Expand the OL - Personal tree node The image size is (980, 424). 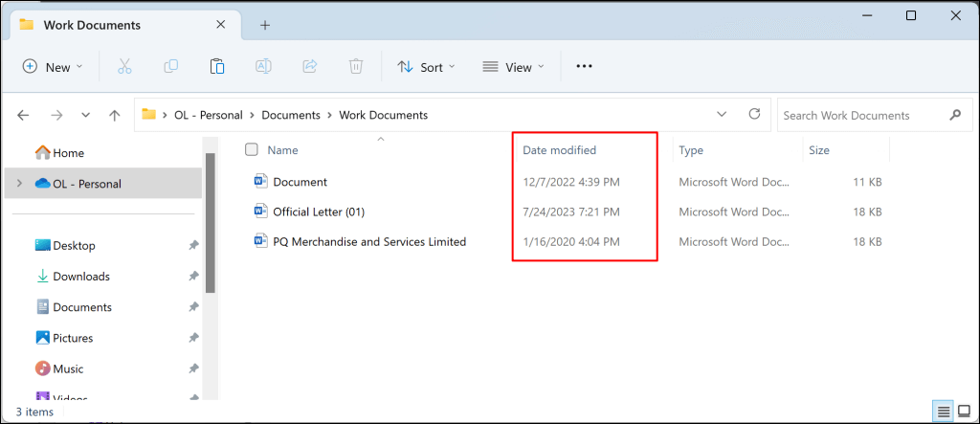click(x=19, y=184)
